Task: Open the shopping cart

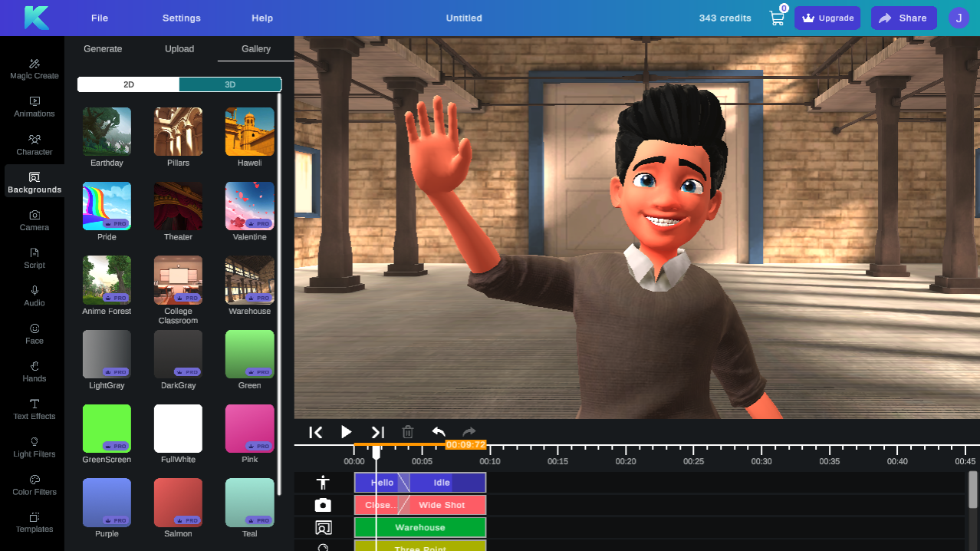Action: 776,18
